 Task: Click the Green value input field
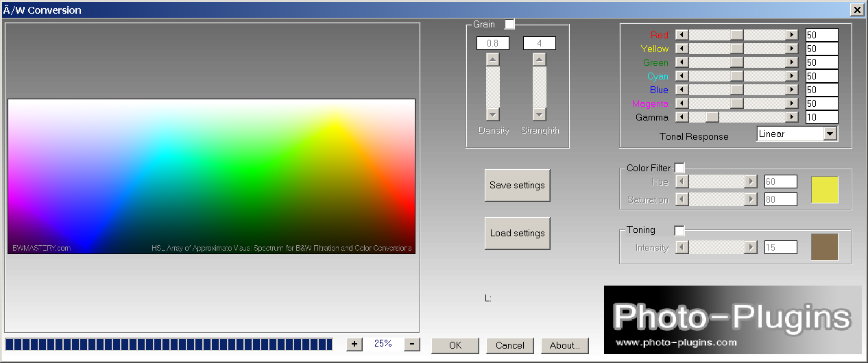click(x=821, y=62)
